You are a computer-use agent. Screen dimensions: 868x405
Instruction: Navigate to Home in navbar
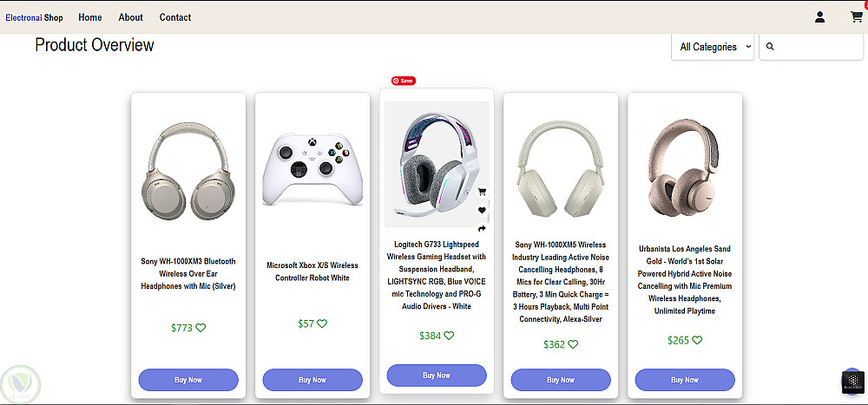point(90,17)
